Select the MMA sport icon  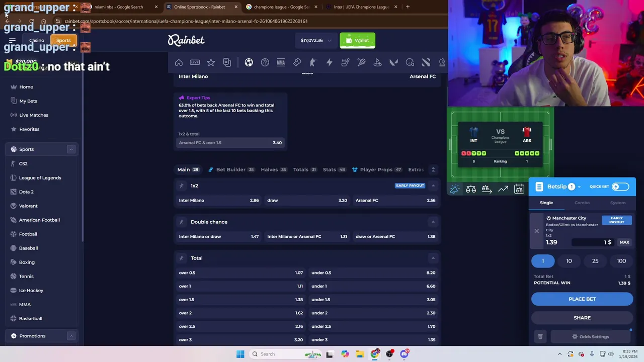[x=281, y=62]
